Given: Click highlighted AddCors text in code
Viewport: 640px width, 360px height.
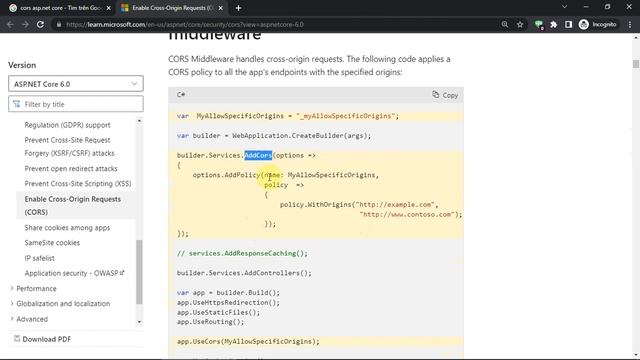Looking at the screenshot, I should tap(258, 156).
